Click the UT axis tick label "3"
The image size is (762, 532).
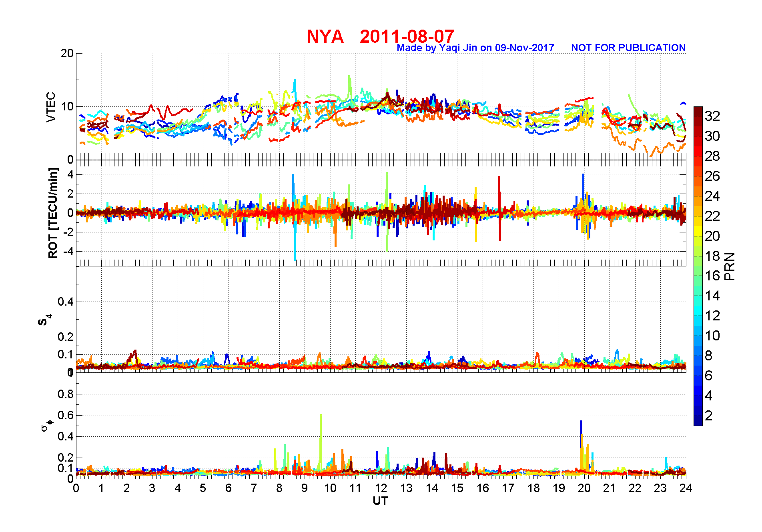(x=152, y=488)
